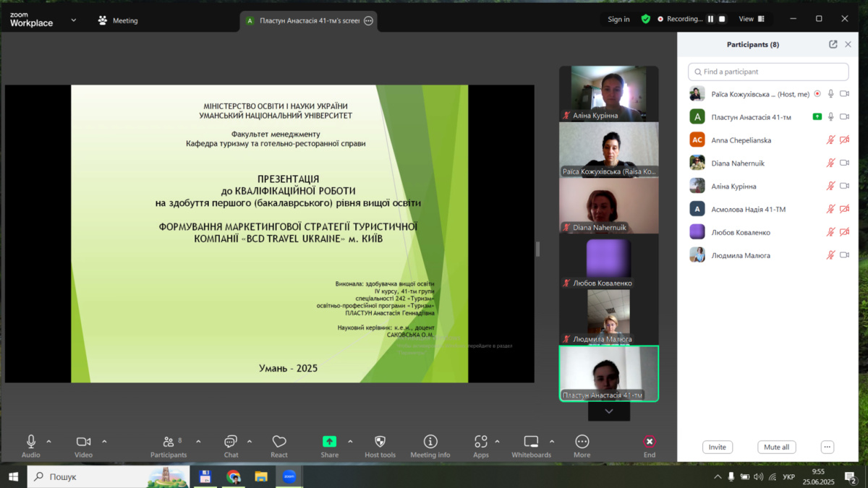Click the muted mic icon for Любов Коваленко in the list

pos(831,233)
